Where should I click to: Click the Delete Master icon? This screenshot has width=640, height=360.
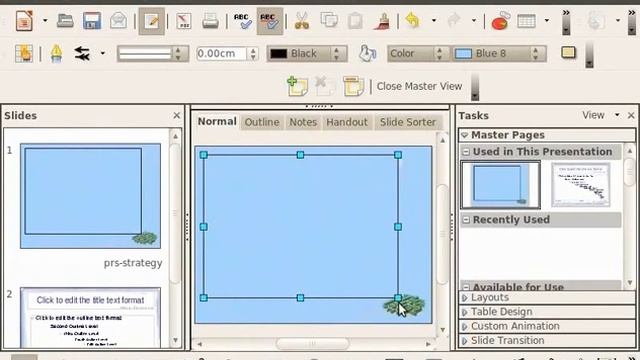tap(325, 86)
